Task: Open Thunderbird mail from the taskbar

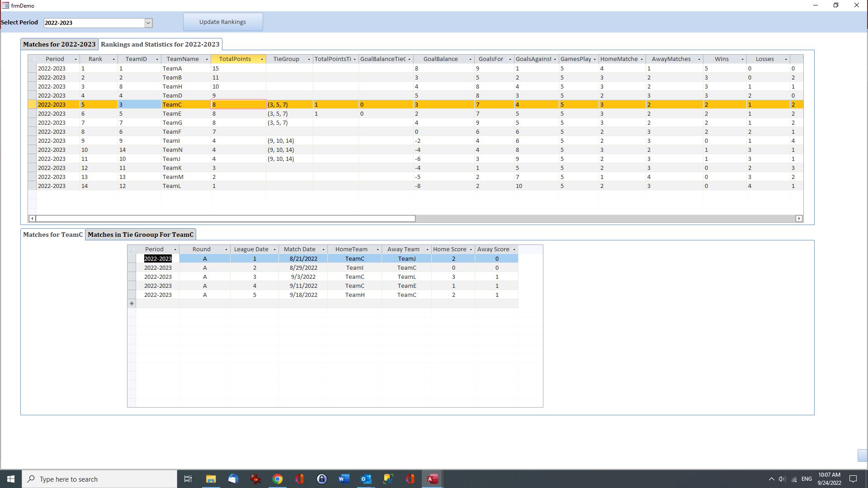Action: [233, 479]
